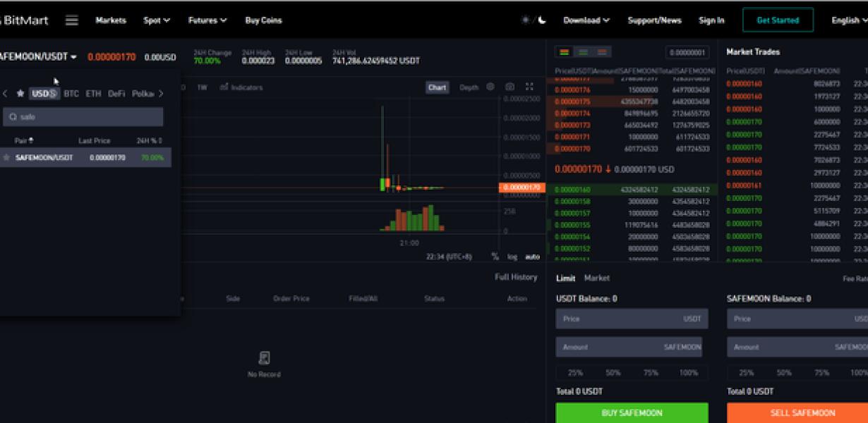Screen dimensions: 868x423
Task: Set sell amount to 75%
Action: [x=822, y=372]
